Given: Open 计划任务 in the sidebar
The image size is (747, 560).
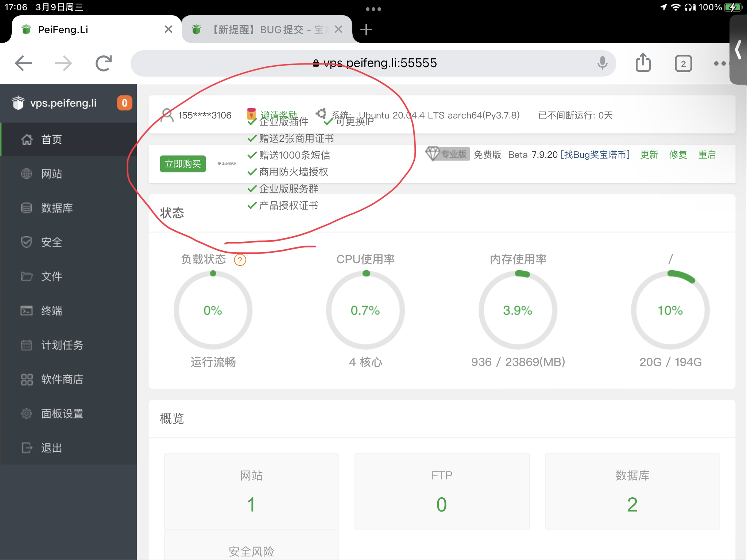Looking at the screenshot, I should point(69,345).
